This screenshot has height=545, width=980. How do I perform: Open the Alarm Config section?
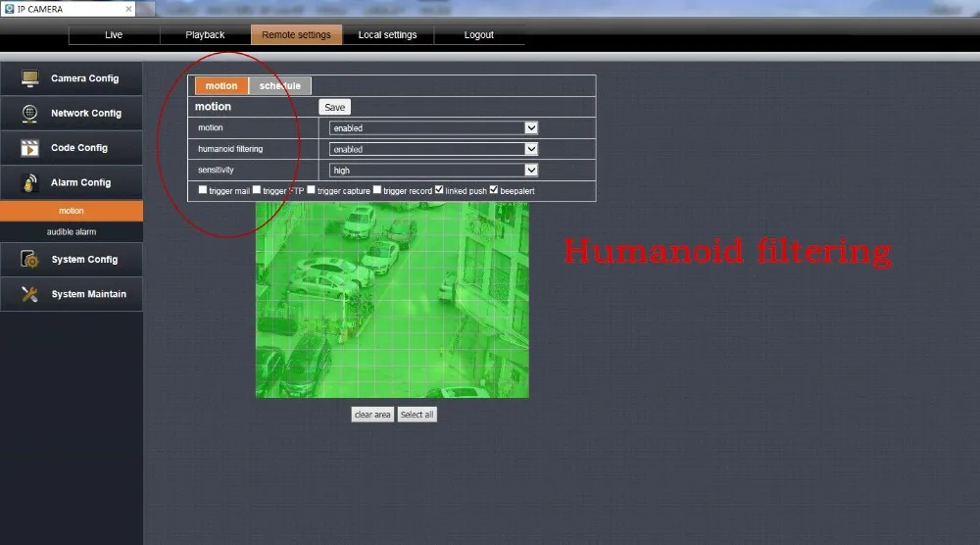tap(72, 182)
